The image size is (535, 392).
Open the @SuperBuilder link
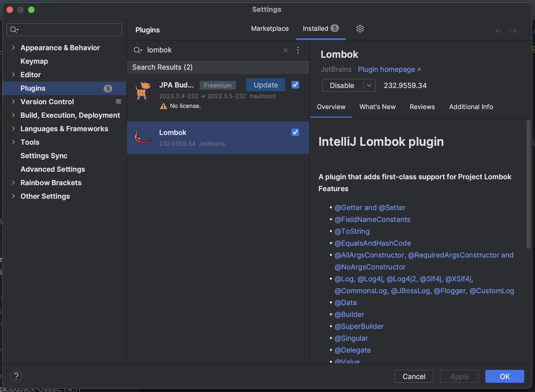pos(359,326)
